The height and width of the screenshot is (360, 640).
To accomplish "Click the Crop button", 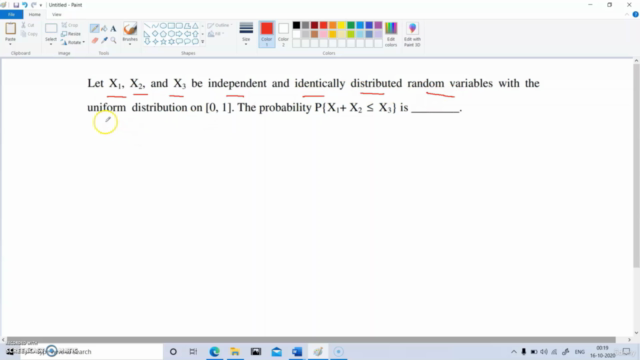I will (x=70, y=25).
